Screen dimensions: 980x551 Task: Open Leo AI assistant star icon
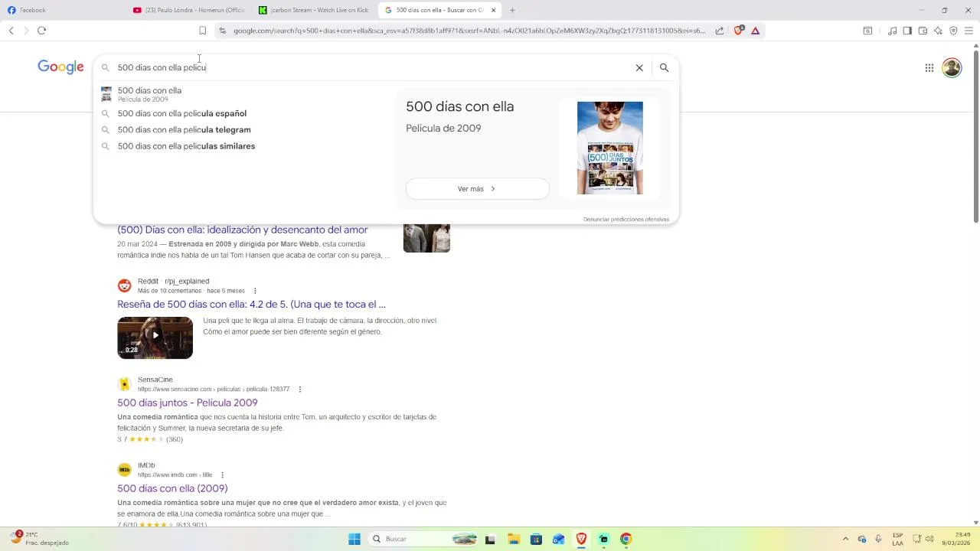point(938,31)
